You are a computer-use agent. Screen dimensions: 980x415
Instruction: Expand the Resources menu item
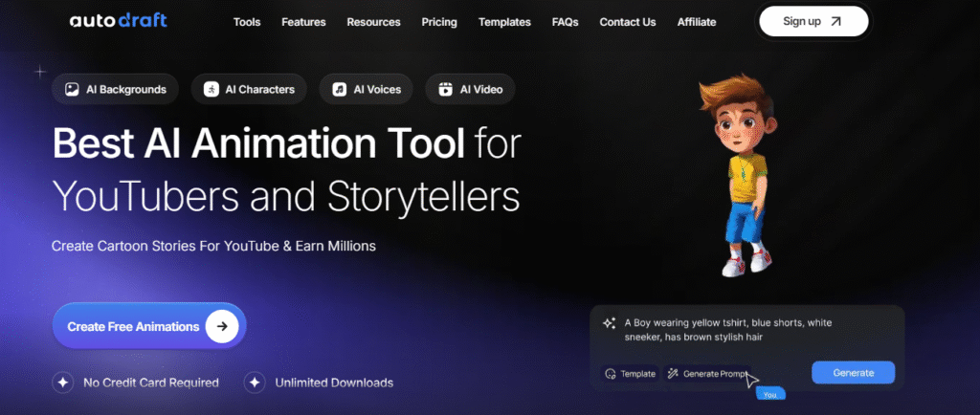point(373,22)
